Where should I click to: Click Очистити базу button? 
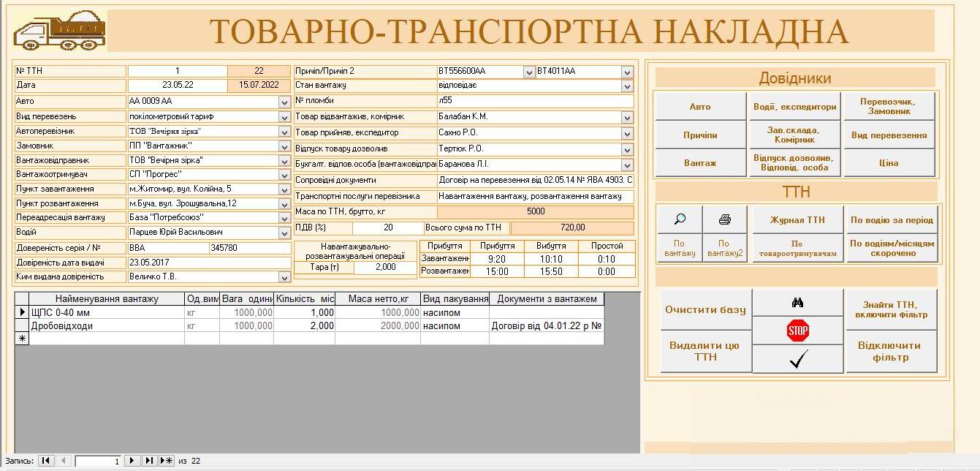(705, 309)
